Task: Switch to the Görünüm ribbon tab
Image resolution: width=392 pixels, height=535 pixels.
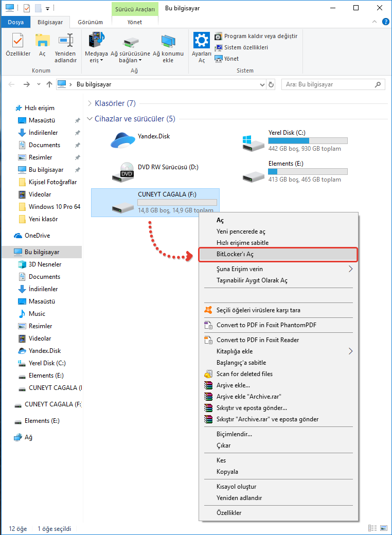Action: [90, 22]
